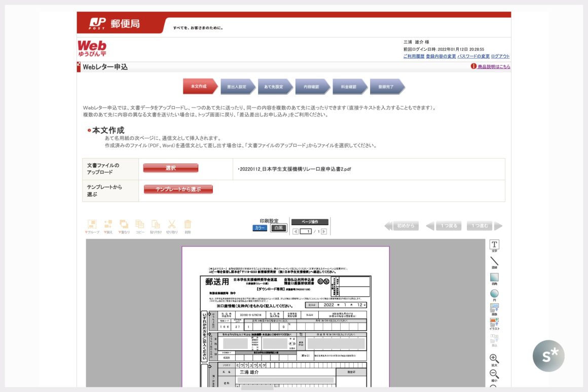Image resolution: width=588 pixels, height=392 pixels.
Task: Open the ログアウト link
Action: pos(500,56)
